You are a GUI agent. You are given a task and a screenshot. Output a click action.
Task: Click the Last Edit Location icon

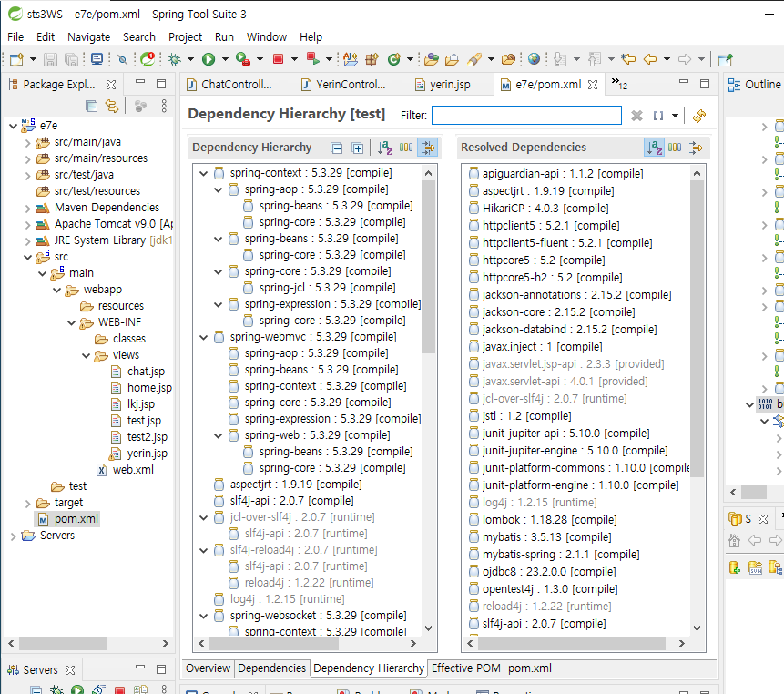[x=628, y=59]
